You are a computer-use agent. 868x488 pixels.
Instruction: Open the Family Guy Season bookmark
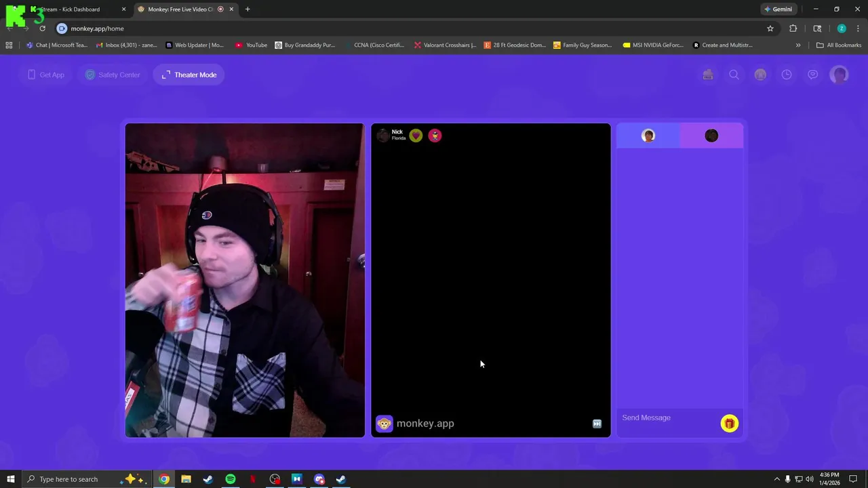pos(583,45)
